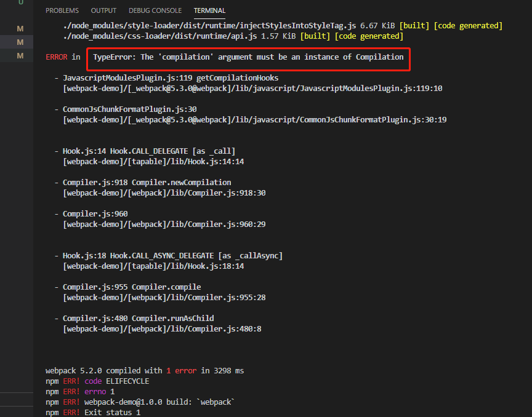
Task: Click the css-loader api.js path line
Action: coord(233,36)
